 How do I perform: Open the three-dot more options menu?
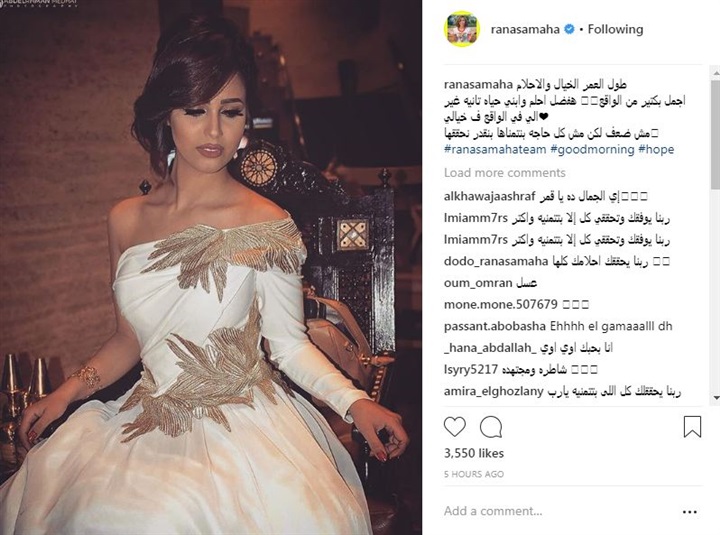tap(690, 512)
